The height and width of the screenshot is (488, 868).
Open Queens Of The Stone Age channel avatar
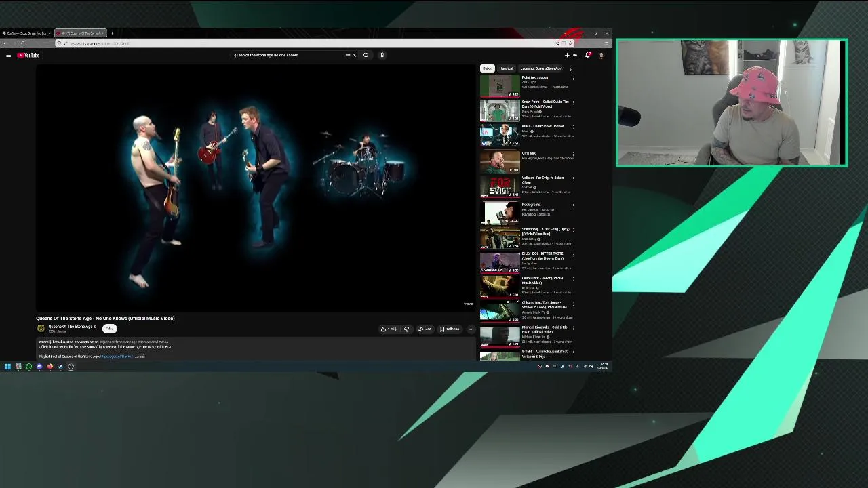pos(41,328)
